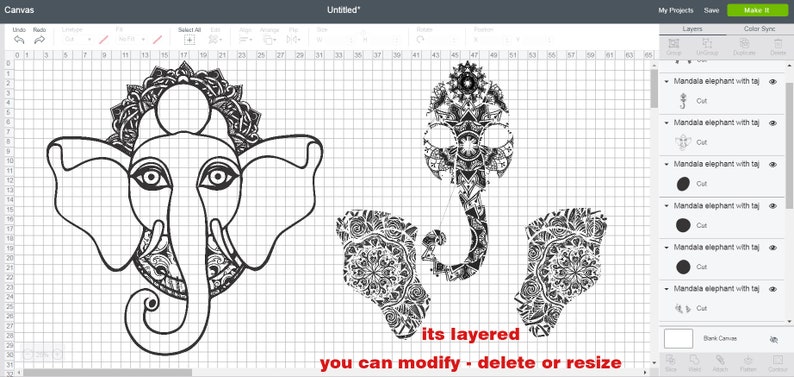Image resolution: width=794 pixels, height=377 pixels.
Task: Click the canvas horizontal scrollbar
Action: [x=107, y=372]
